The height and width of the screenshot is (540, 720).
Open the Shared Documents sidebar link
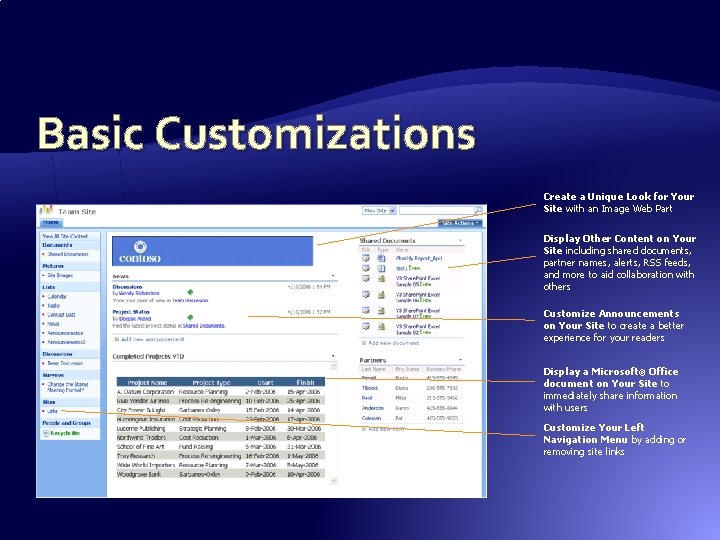tap(68, 254)
